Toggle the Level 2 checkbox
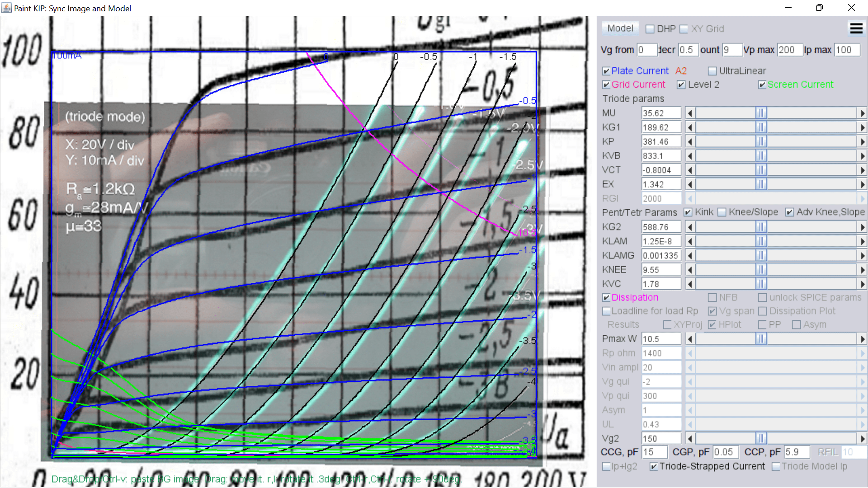 681,84
